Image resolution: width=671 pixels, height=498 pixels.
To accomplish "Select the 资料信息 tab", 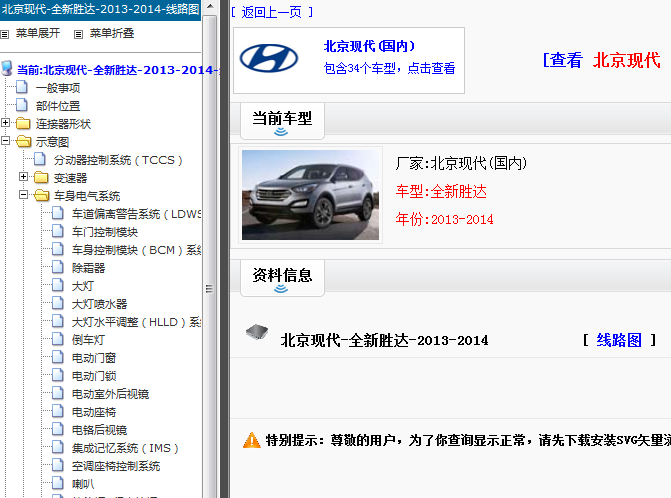I will coord(282,278).
